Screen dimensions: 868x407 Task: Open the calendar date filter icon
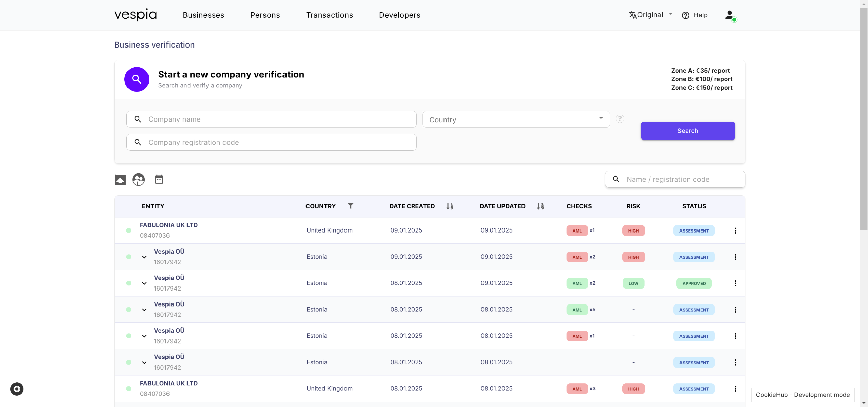tap(159, 179)
